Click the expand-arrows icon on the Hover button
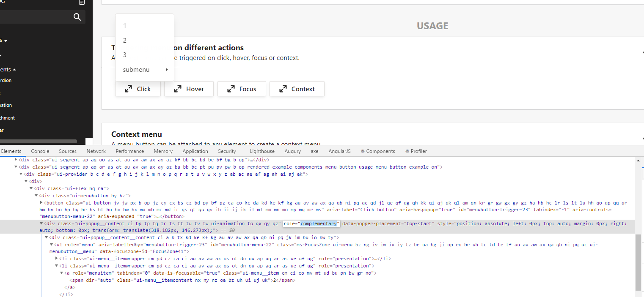 178,89
